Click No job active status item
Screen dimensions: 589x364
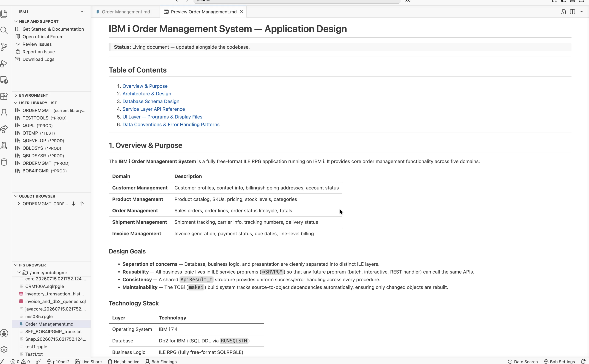tap(123, 361)
